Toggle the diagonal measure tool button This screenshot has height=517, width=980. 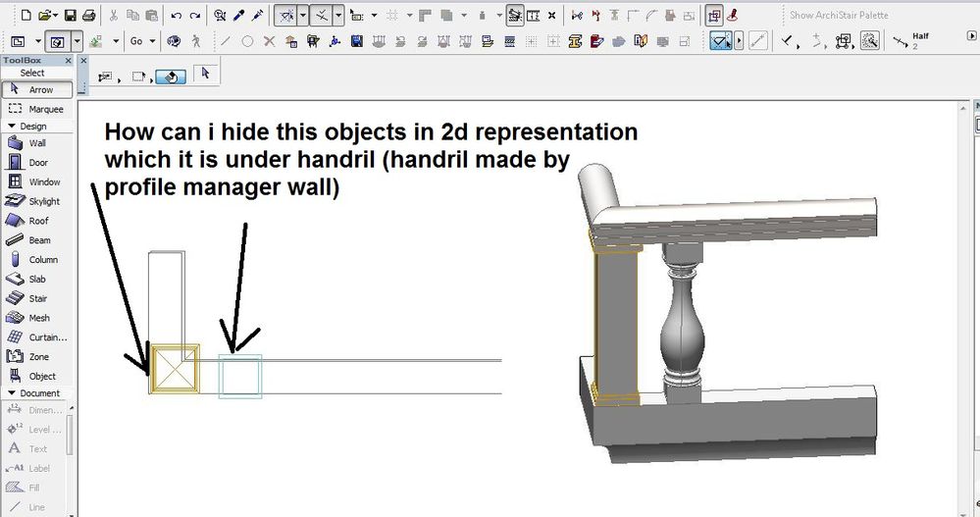[x=758, y=41]
